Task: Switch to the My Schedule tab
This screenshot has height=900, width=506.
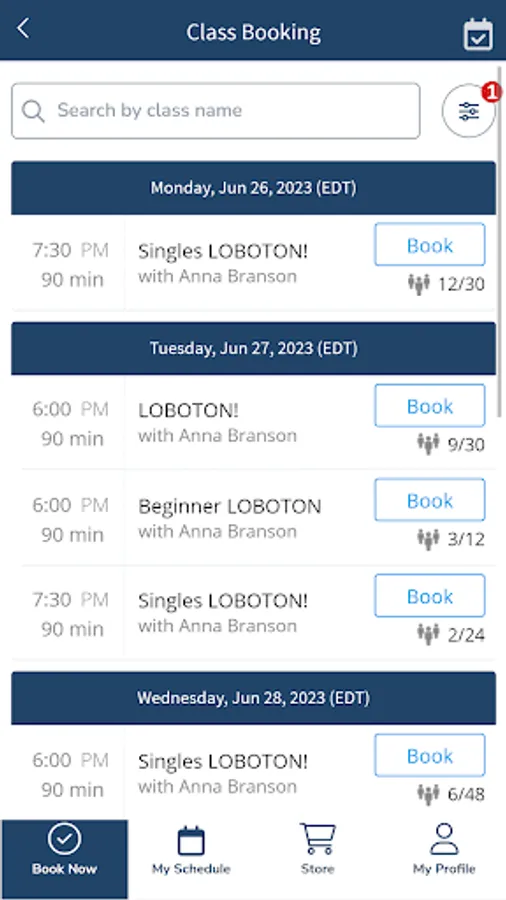Action: 191,849
